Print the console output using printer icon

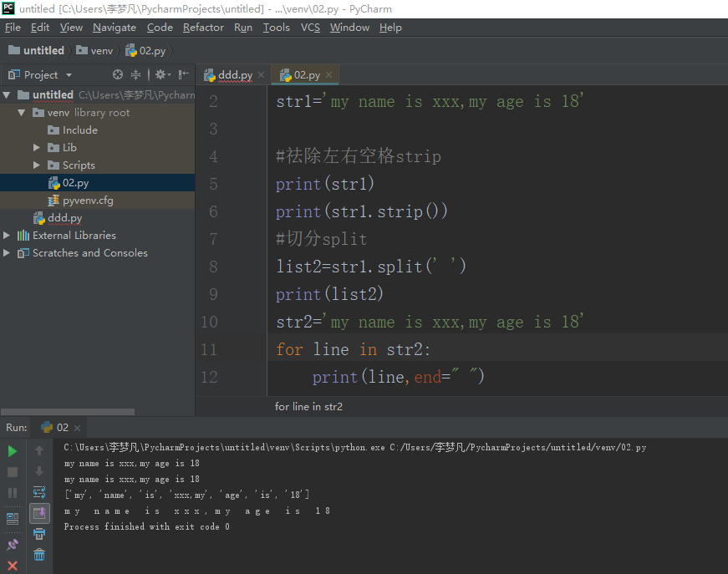coord(39,534)
